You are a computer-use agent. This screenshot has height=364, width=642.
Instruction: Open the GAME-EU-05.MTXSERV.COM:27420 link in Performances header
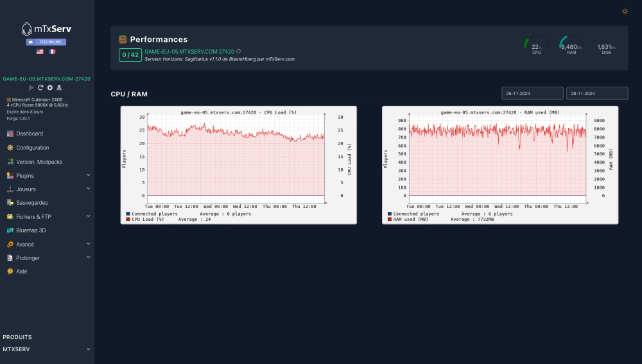click(189, 51)
